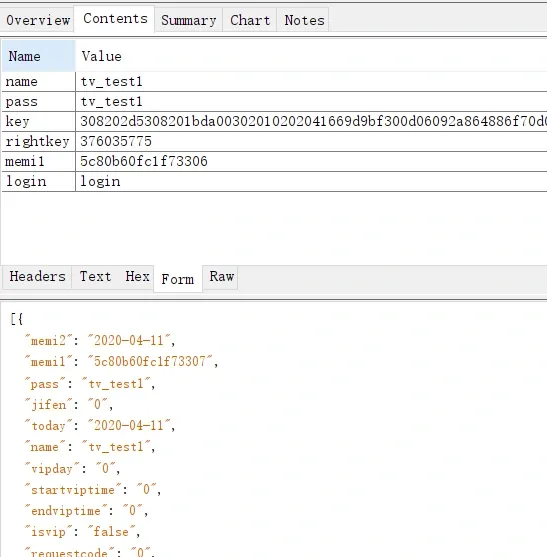Switch to the Raw view tab

221,277
